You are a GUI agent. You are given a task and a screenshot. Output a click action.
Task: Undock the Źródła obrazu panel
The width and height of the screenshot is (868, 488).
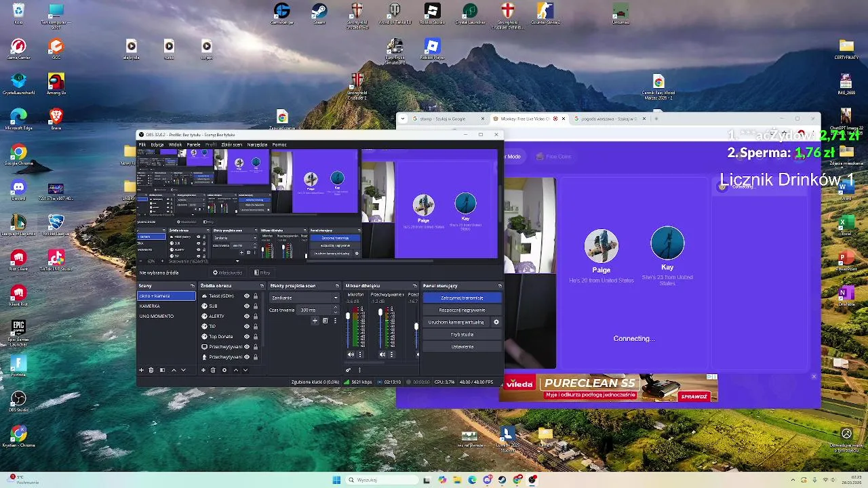[262, 285]
